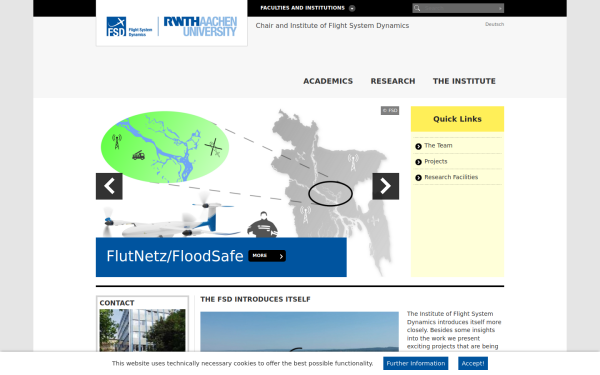Open the RWTH Aachen University logo link
The height and width of the screenshot is (375, 600).
[x=200, y=26]
